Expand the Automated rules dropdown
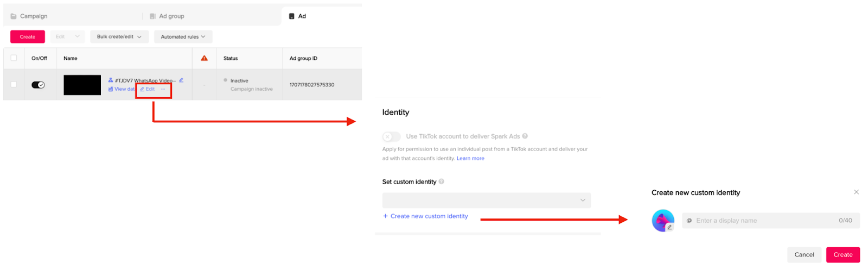This screenshot has height=269, width=868. [x=183, y=37]
